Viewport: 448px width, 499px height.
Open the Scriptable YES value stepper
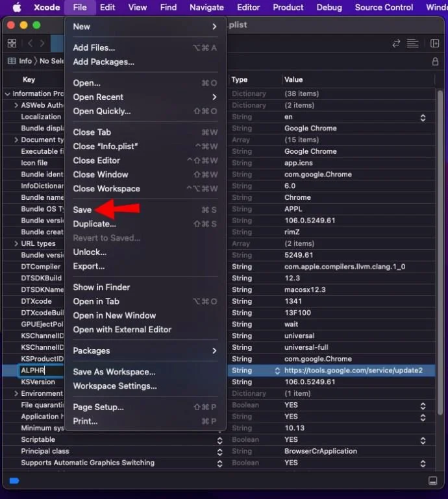(423, 441)
